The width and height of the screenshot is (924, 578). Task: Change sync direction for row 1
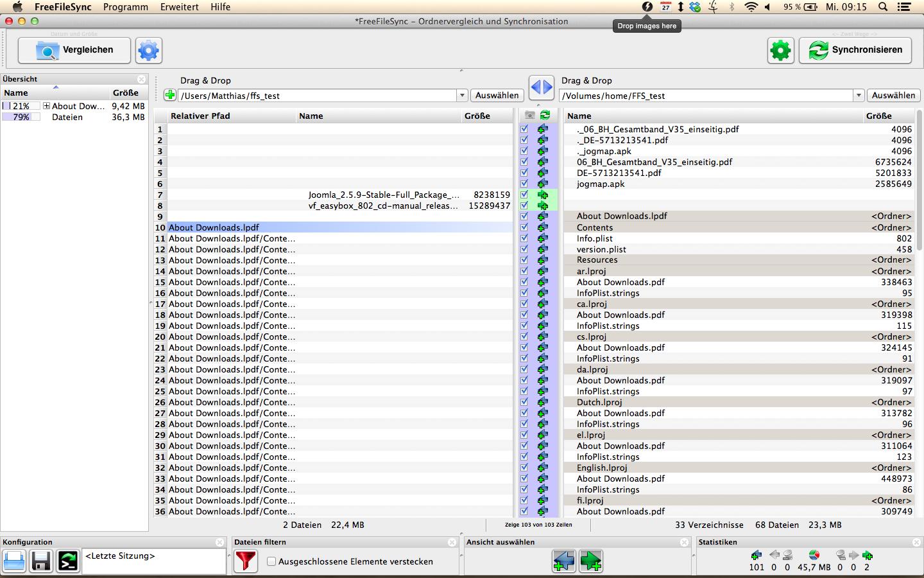click(543, 129)
